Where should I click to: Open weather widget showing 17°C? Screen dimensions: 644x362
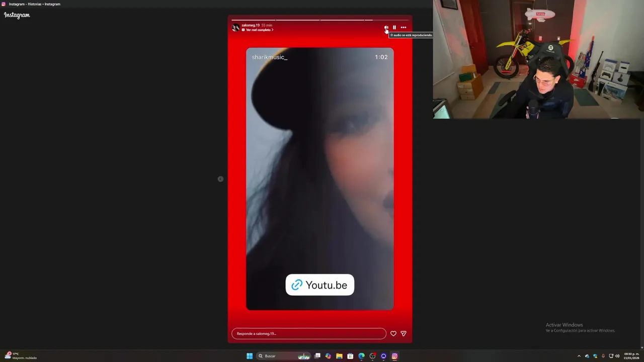pos(21,356)
